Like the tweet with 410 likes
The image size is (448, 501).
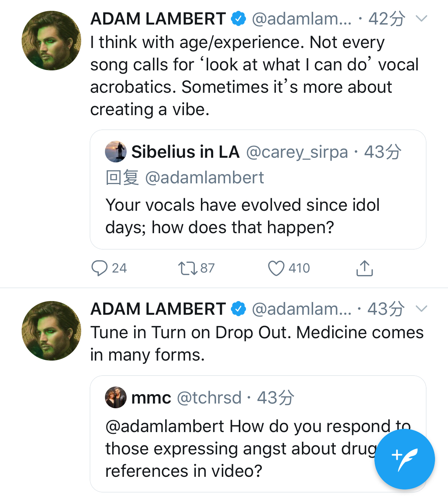click(x=276, y=268)
